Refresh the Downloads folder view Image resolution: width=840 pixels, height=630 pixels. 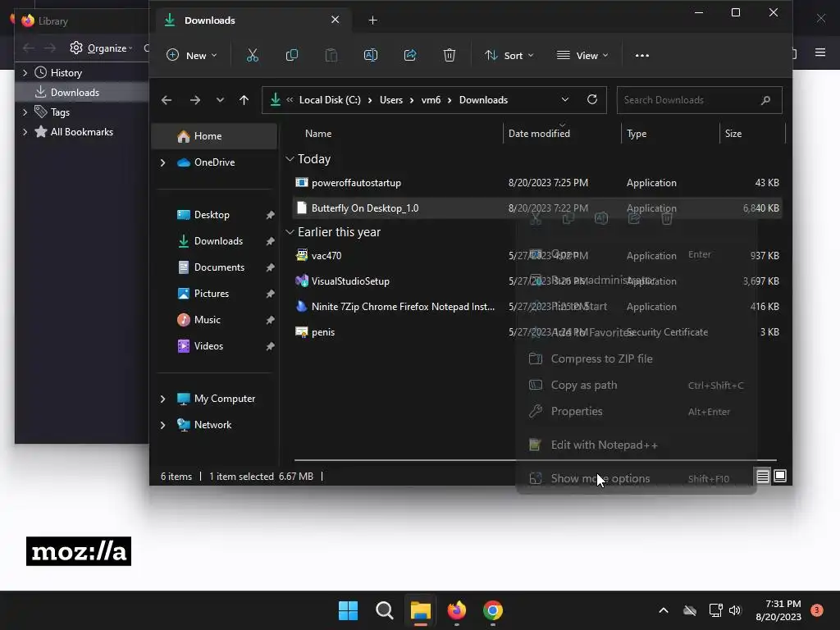[592, 99]
